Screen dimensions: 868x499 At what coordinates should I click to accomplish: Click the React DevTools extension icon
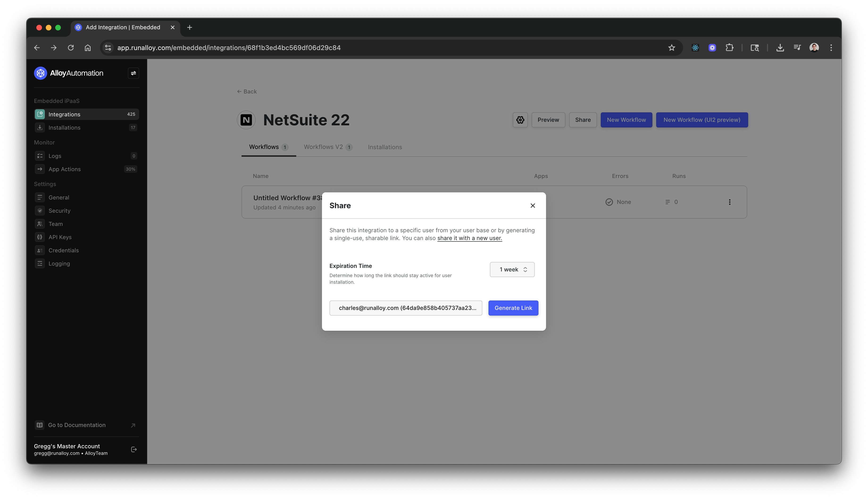point(695,48)
